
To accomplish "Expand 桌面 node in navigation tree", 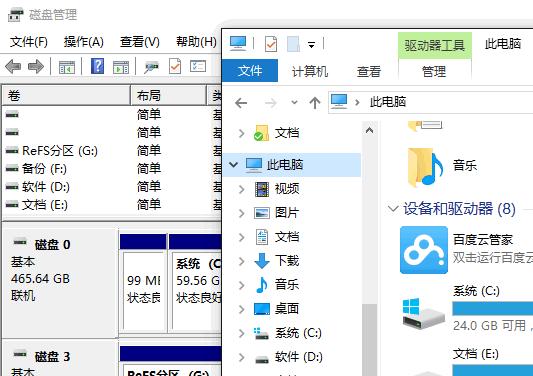I will coord(241,309).
